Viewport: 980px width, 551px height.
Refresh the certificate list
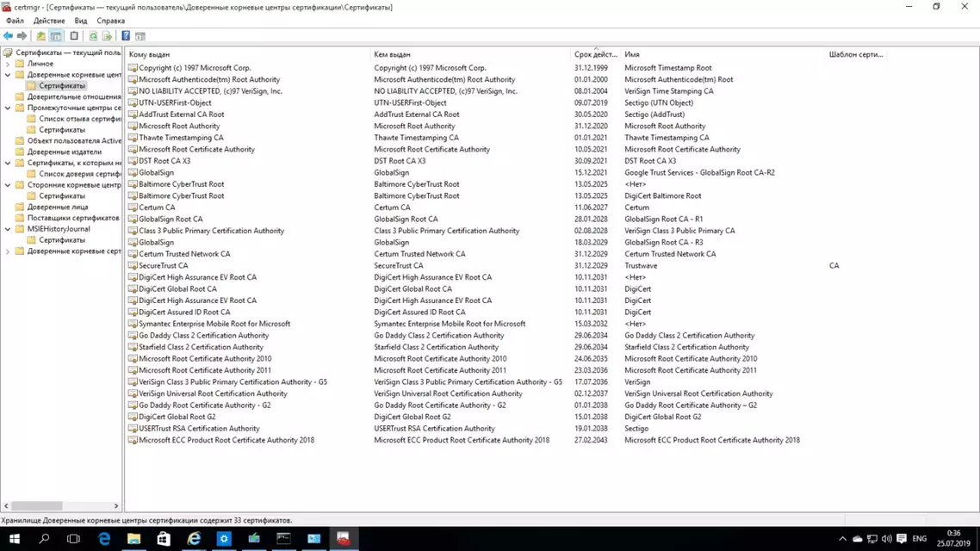click(x=93, y=36)
